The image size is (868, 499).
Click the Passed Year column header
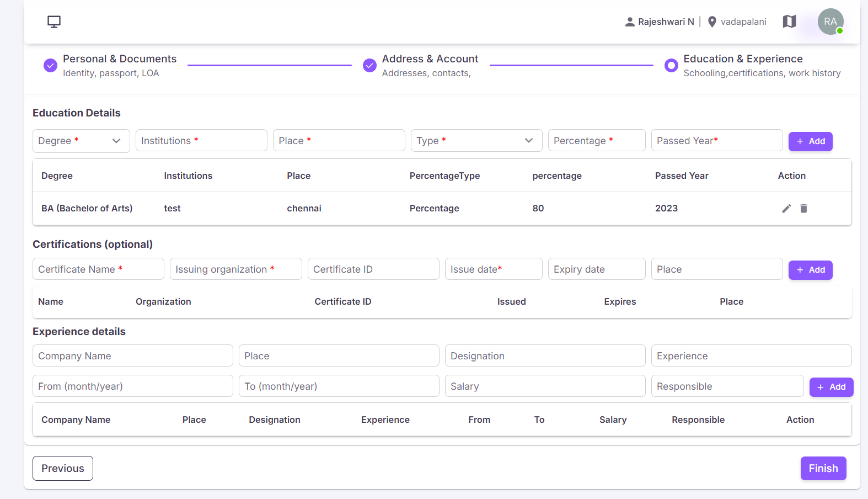pos(682,176)
